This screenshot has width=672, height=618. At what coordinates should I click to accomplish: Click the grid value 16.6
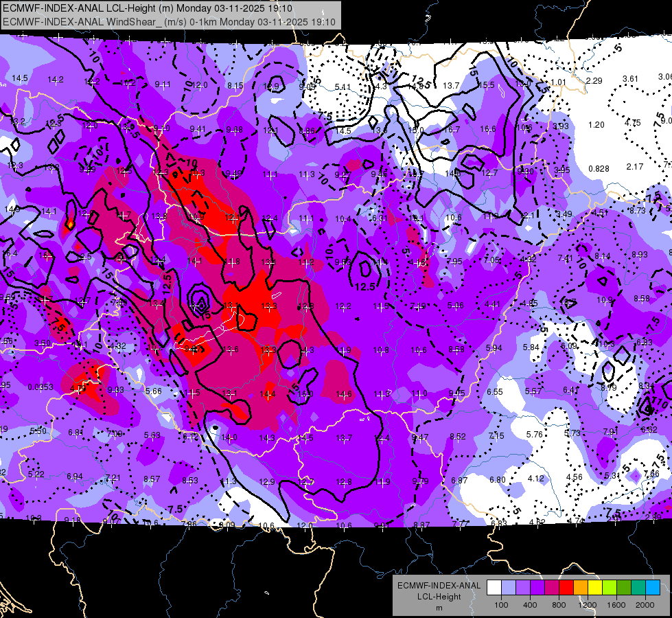pos(488,128)
